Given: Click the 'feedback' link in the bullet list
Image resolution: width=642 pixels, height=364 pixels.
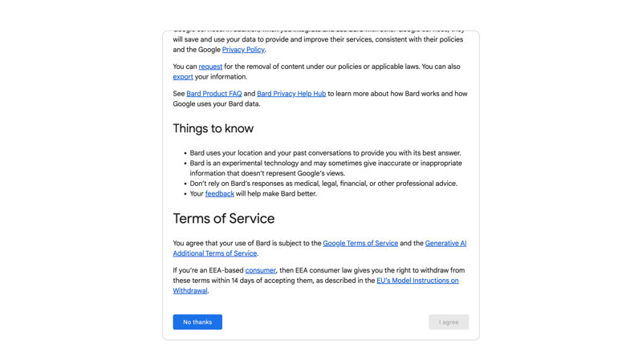Looking at the screenshot, I should pyautogui.click(x=219, y=194).
